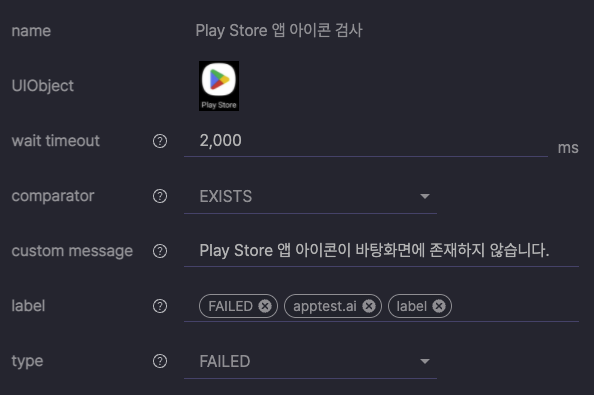Click the help icon beside label
594x395 pixels.
[x=160, y=306]
